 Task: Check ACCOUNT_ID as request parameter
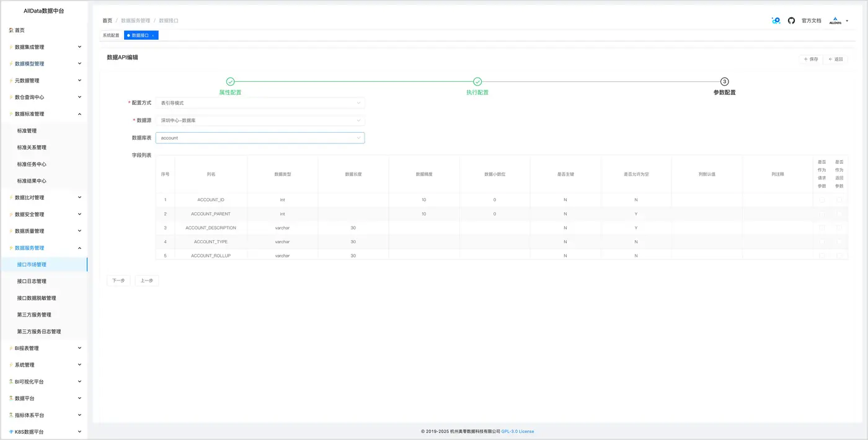click(822, 200)
